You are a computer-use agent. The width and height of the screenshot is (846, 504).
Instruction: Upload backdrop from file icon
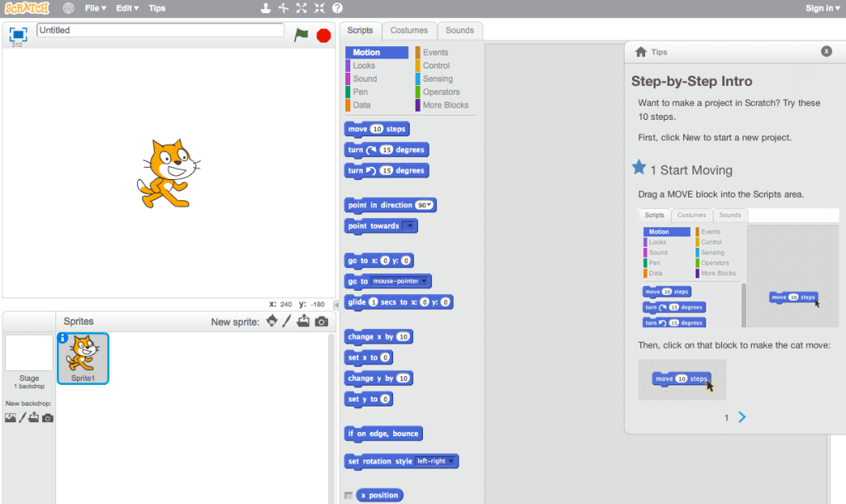click(34, 417)
